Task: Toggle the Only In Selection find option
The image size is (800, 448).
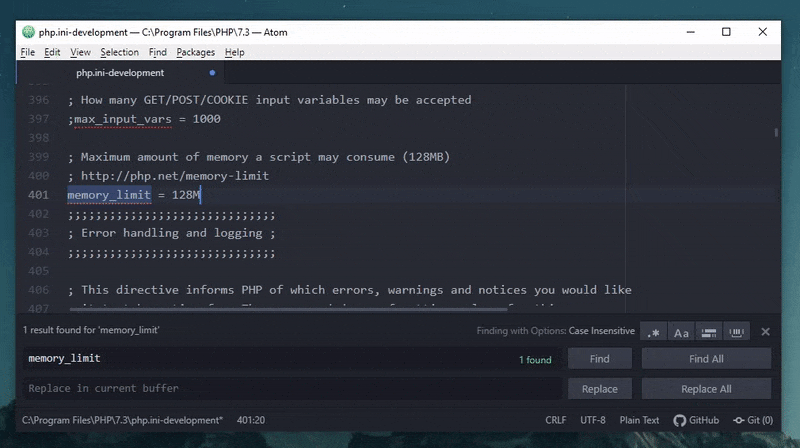Action: pyautogui.click(x=709, y=333)
